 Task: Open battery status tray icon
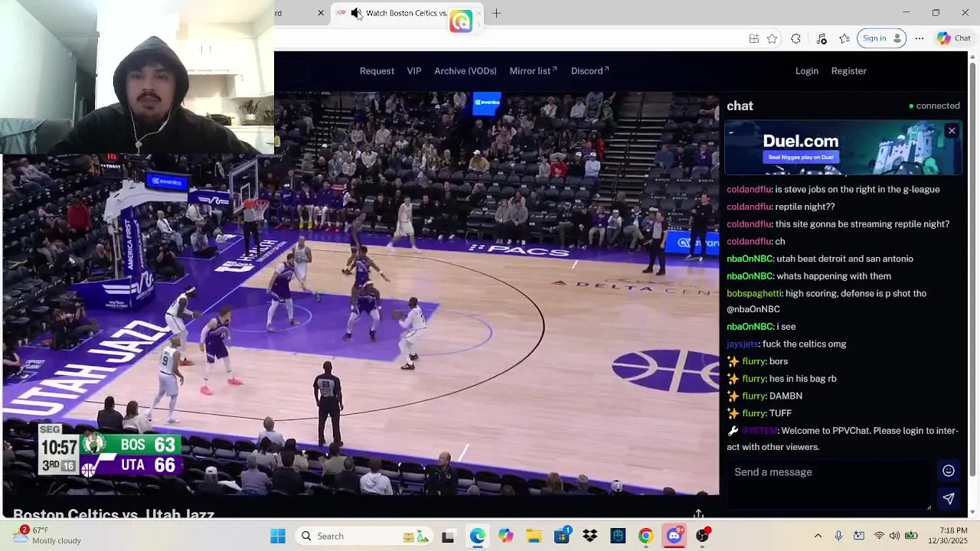tap(911, 536)
